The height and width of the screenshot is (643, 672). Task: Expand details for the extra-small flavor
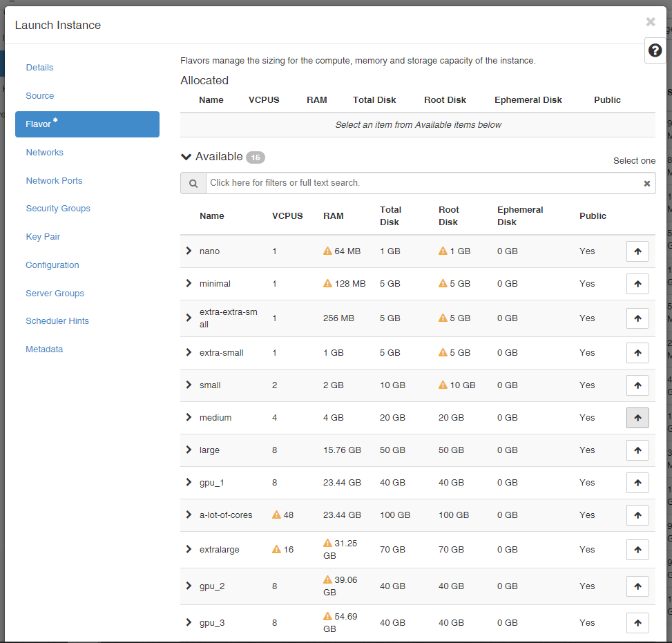189,352
